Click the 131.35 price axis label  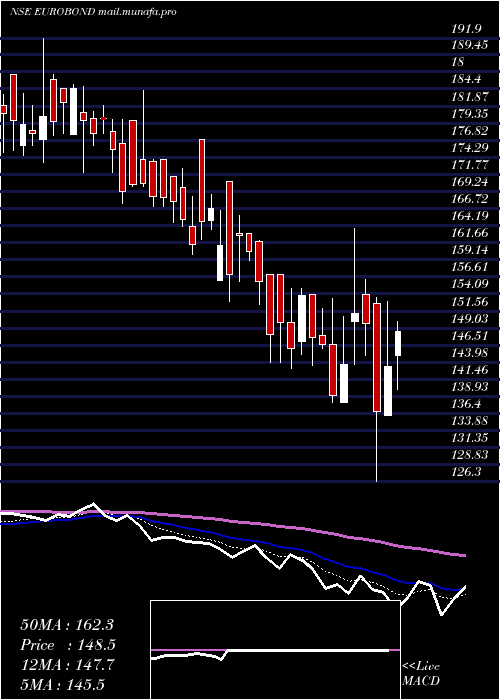[x=470, y=438]
